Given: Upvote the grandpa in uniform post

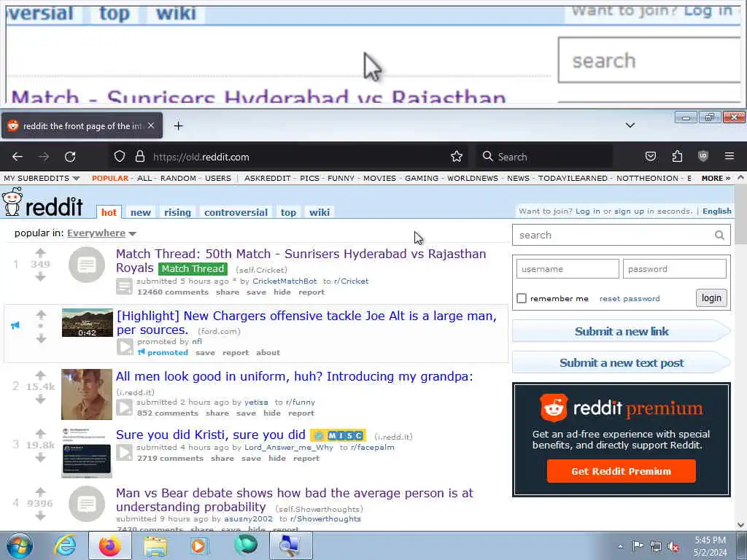Looking at the screenshot, I should (x=41, y=375).
